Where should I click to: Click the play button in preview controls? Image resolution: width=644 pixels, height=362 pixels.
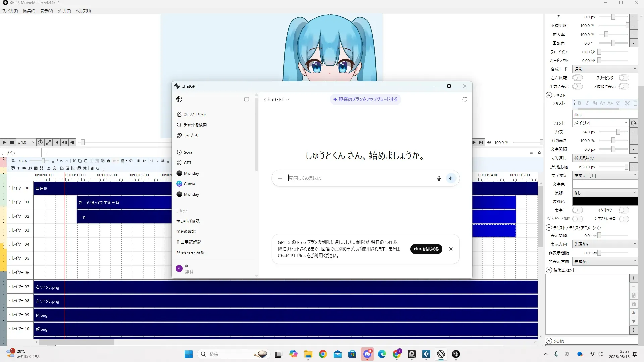point(4,142)
